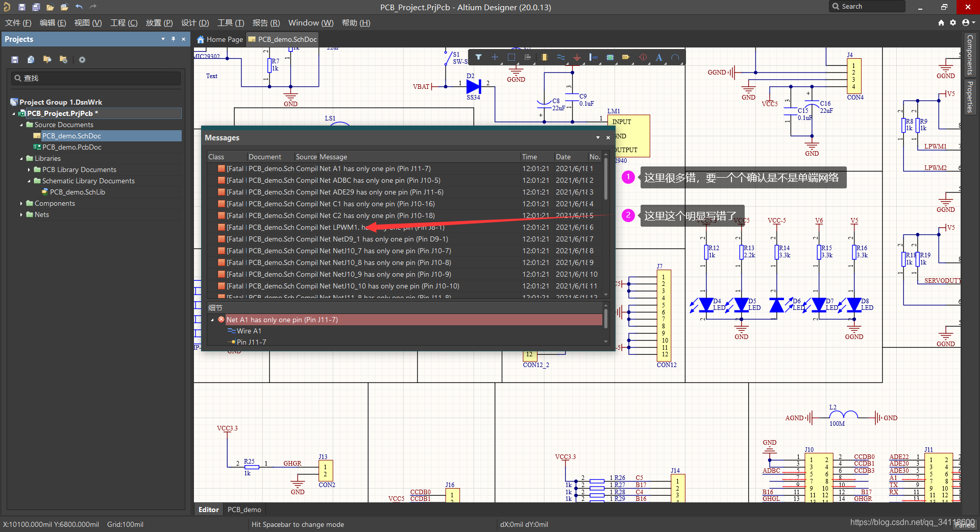Select PCB_demo.PcbDoc in project tree
This screenshot has height=532, width=980.
point(71,147)
